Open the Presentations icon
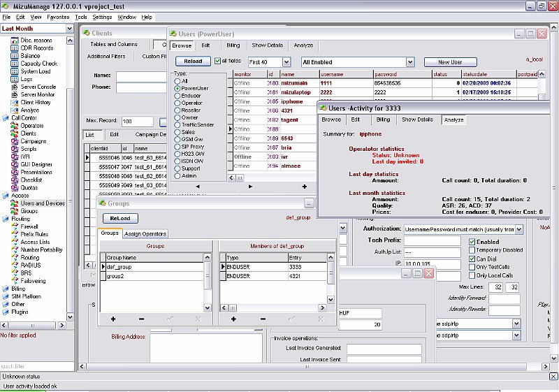 tap(14, 173)
